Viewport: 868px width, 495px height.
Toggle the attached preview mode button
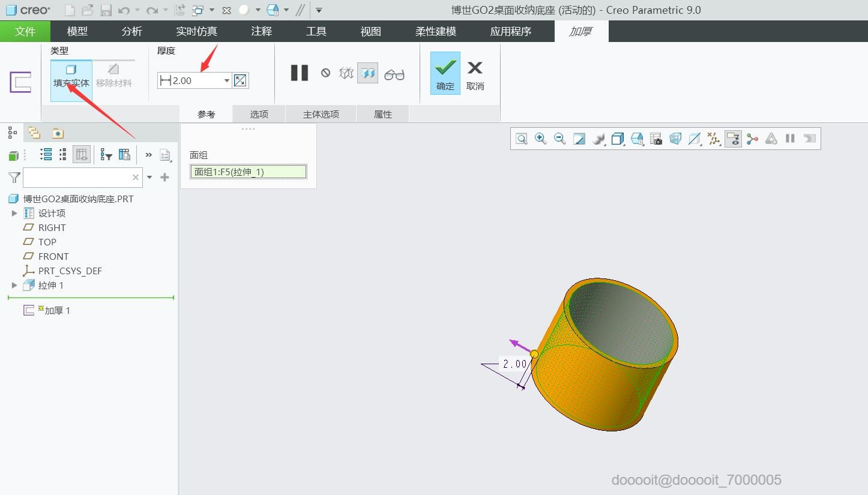pyautogui.click(x=367, y=73)
